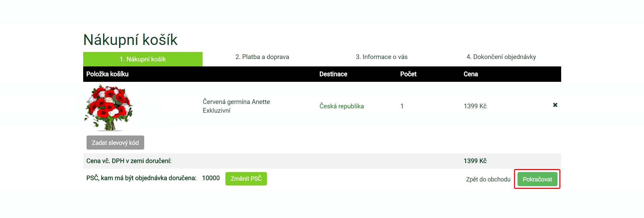Follow the 'Zpět do obchodu' link
Viewport: 644px width, 218px height.
coord(488,179)
